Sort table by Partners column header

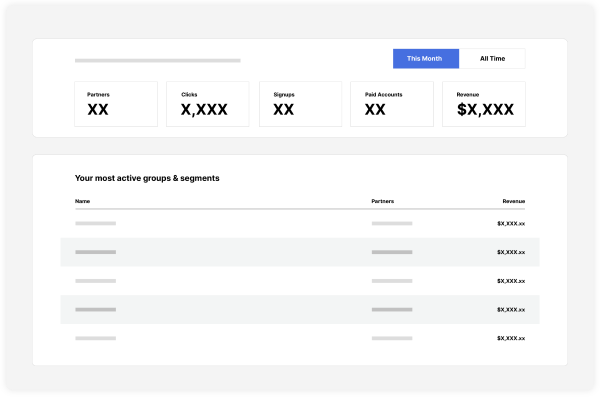pyautogui.click(x=383, y=201)
